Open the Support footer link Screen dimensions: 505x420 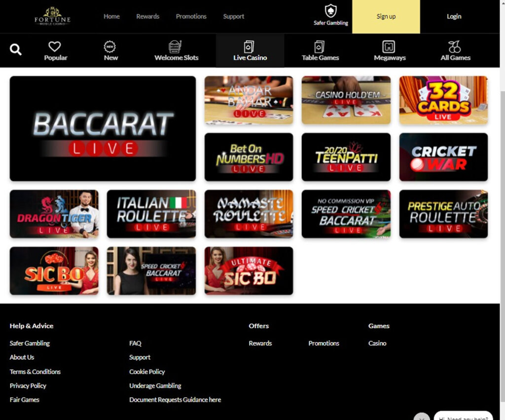pos(140,357)
